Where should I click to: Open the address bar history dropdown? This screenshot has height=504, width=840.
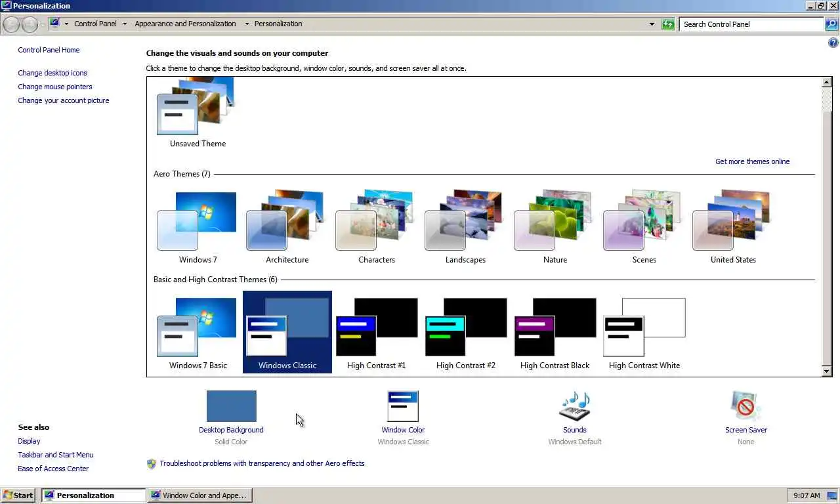pos(652,24)
